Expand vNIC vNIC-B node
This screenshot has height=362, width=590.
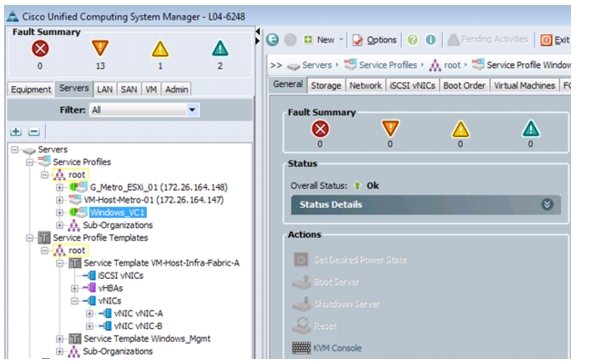coord(90,326)
